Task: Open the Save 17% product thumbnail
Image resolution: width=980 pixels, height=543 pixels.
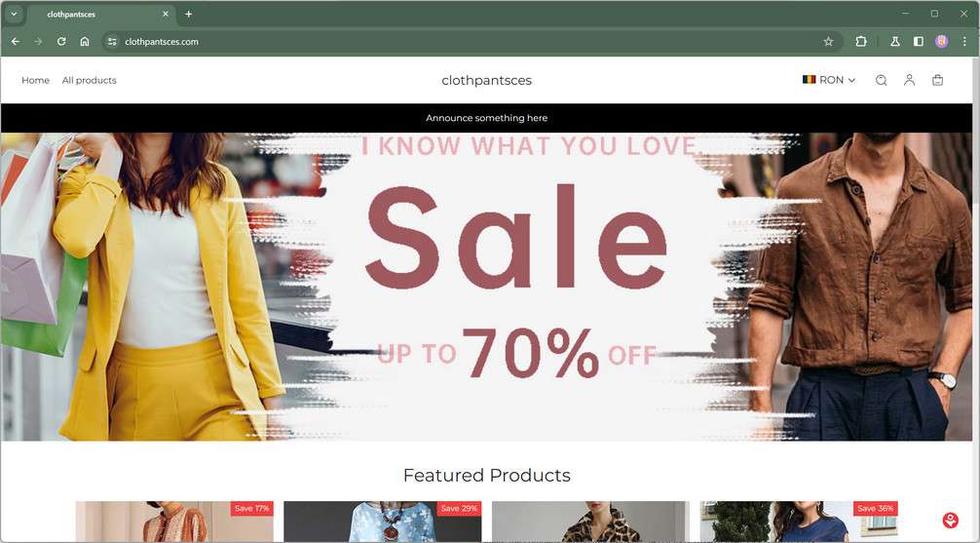Action: click(x=174, y=522)
